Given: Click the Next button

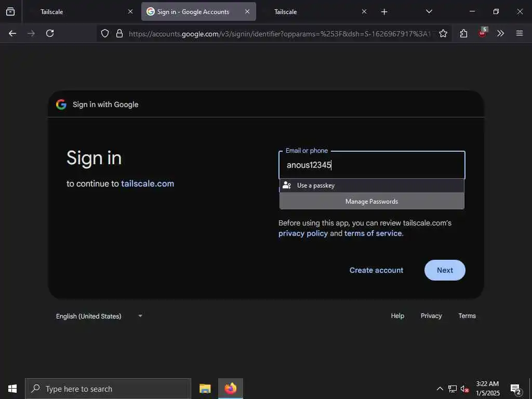Looking at the screenshot, I should (445, 270).
